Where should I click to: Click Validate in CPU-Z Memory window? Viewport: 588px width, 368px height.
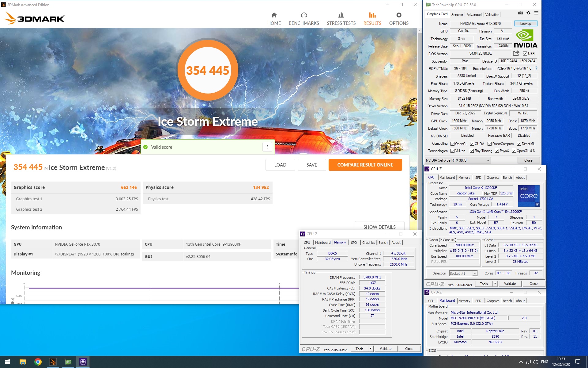(x=386, y=349)
